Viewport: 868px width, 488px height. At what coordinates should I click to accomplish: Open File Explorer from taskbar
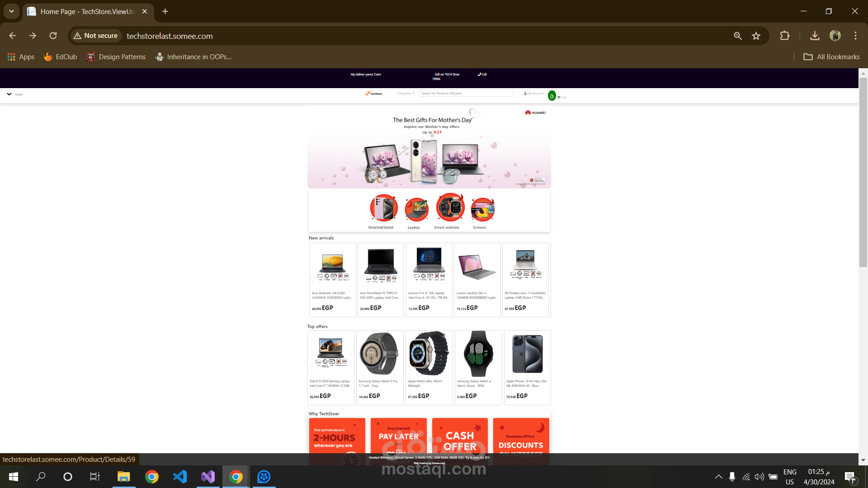(x=123, y=477)
